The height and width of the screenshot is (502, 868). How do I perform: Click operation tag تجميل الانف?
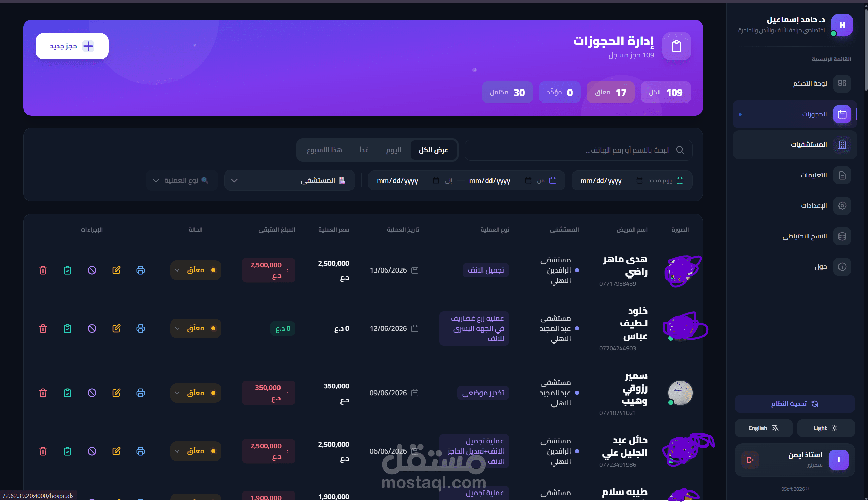click(486, 270)
